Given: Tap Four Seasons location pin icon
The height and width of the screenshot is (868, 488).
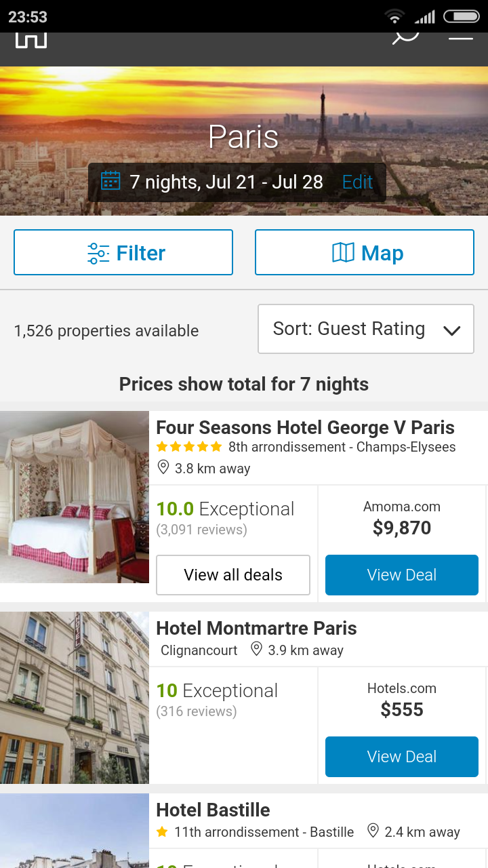Looking at the screenshot, I should [163, 468].
